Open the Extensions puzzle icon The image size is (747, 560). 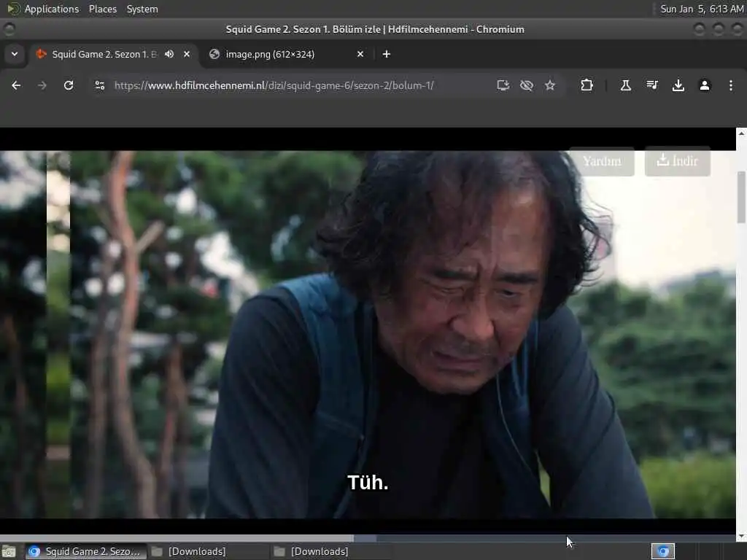click(587, 85)
